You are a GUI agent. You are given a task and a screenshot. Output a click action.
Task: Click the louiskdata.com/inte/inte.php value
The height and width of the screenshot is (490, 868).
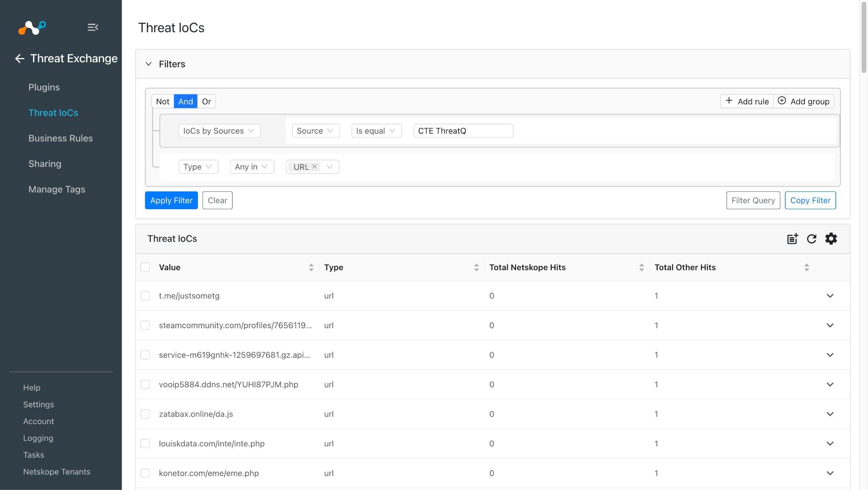211,443
